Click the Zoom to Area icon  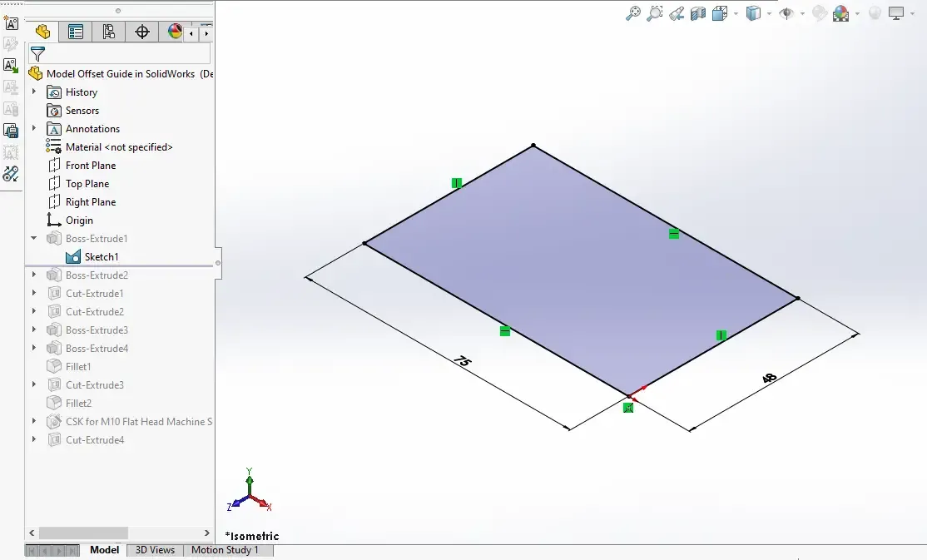point(654,13)
